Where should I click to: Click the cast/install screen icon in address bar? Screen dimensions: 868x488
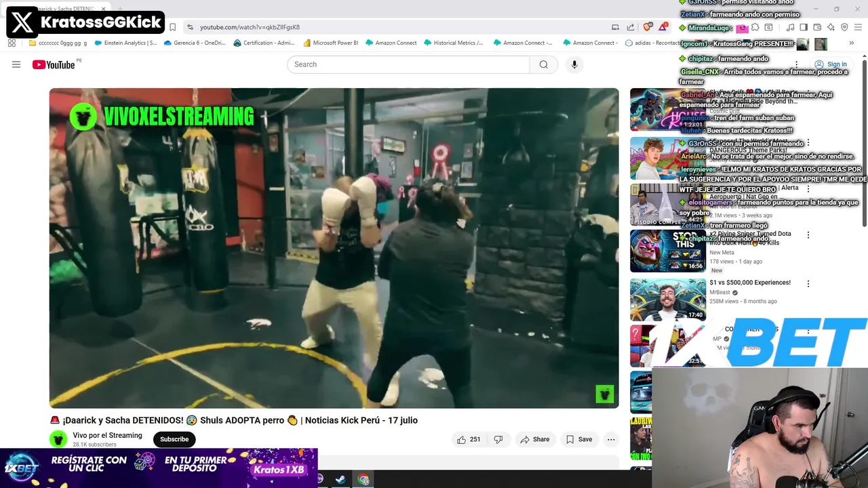tap(615, 27)
